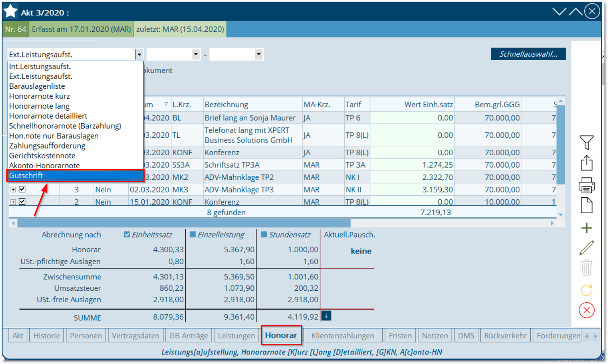Select Akonto-Honorarnote option
Image resolution: width=608 pixels, height=364 pixels.
coord(75,166)
